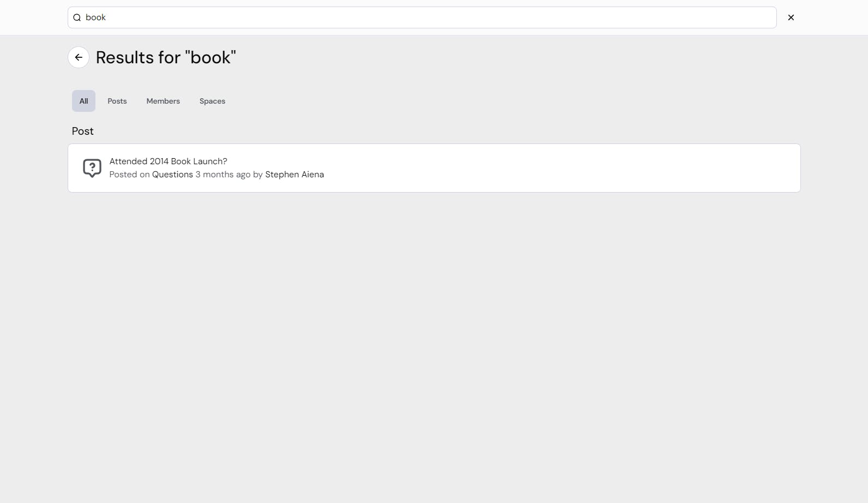The width and height of the screenshot is (868, 503).
Task: Click the "3 months ago" timestamp
Action: click(x=223, y=175)
